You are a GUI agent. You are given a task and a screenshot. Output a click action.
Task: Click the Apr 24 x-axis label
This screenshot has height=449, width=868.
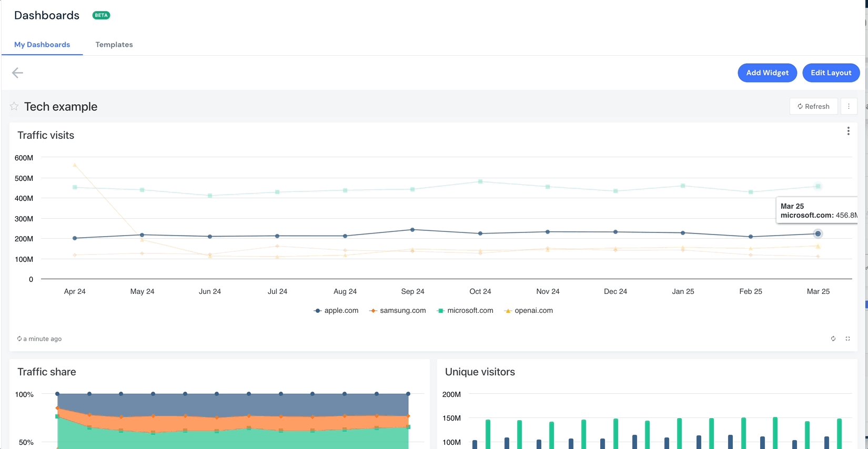coord(75,291)
